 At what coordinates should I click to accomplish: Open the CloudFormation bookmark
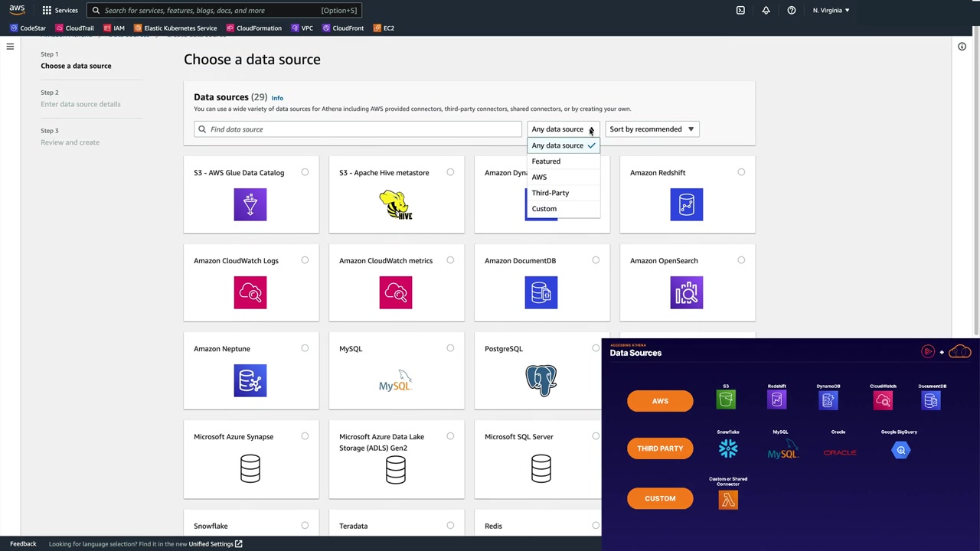pyautogui.click(x=254, y=28)
